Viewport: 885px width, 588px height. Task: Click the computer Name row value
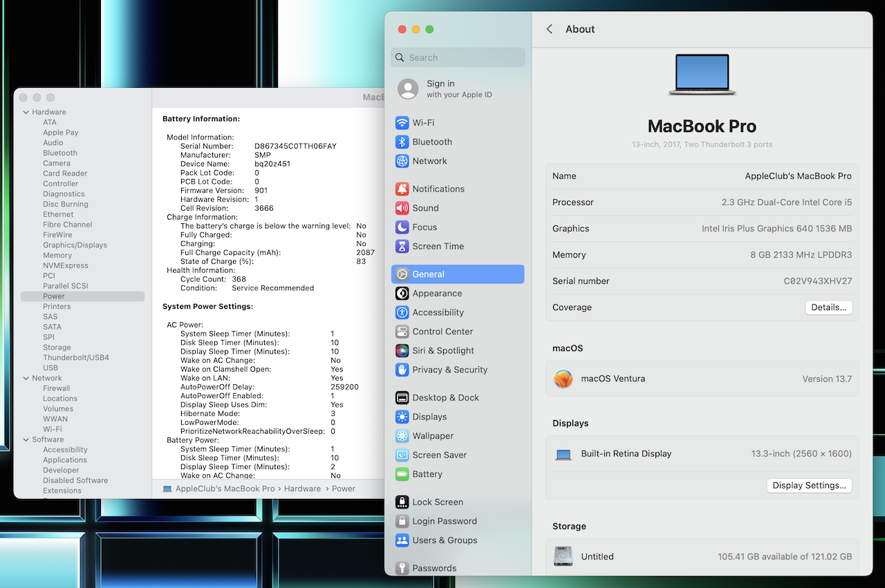[799, 176]
